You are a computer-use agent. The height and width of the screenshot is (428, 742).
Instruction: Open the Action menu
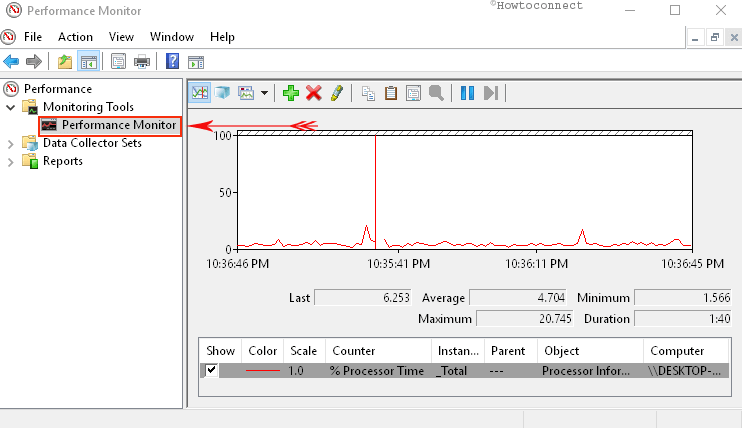coord(75,37)
